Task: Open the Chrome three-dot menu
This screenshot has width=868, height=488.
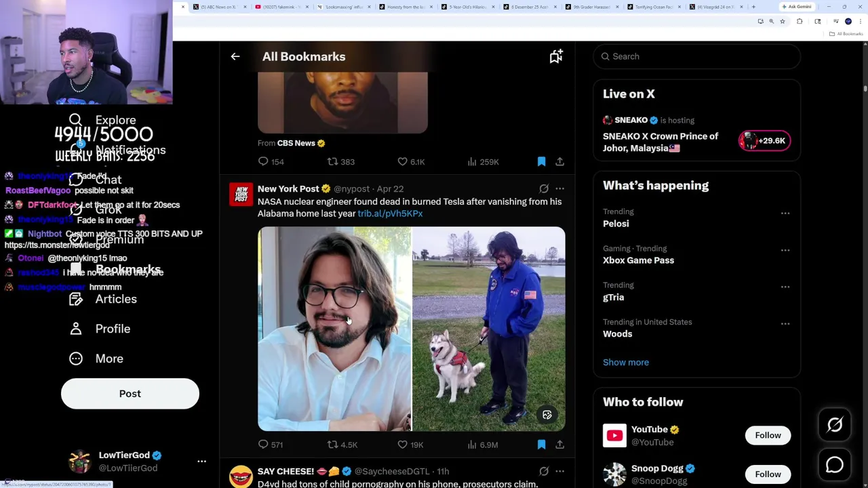Action: tap(860, 22)
